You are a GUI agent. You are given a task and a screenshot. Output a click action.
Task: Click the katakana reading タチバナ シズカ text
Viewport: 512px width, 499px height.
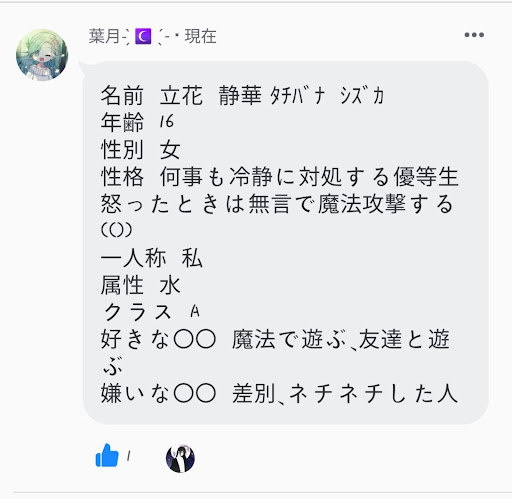pos(327,96)
